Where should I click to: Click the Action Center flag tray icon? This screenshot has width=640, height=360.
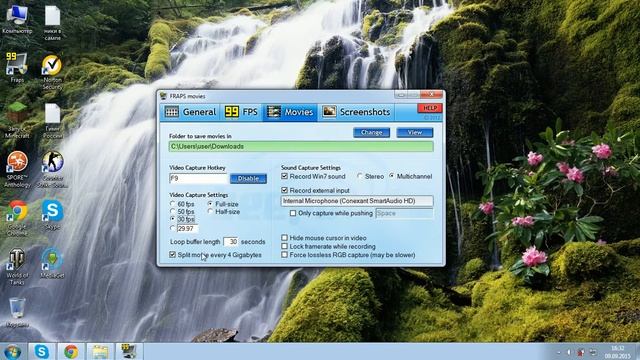point(580,352)
